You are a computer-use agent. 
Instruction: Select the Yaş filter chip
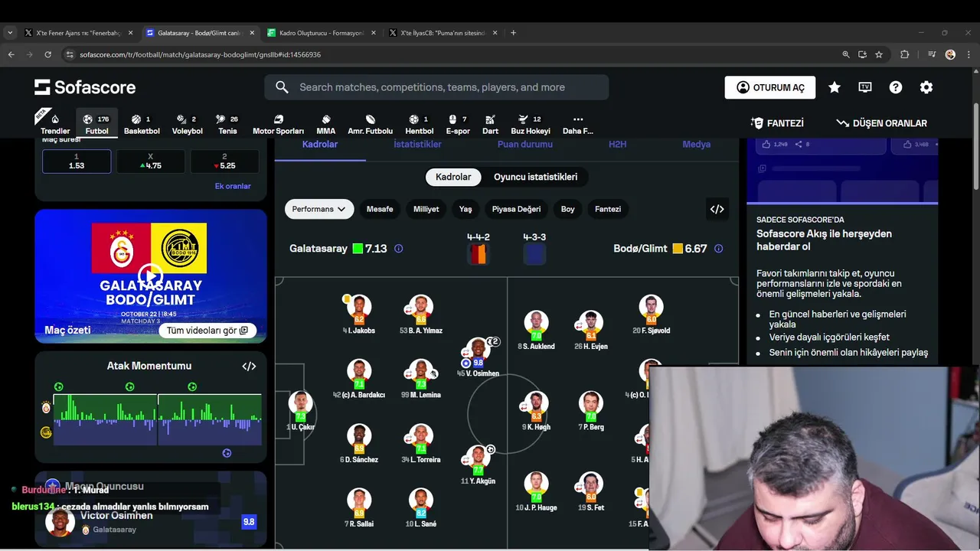465,209
